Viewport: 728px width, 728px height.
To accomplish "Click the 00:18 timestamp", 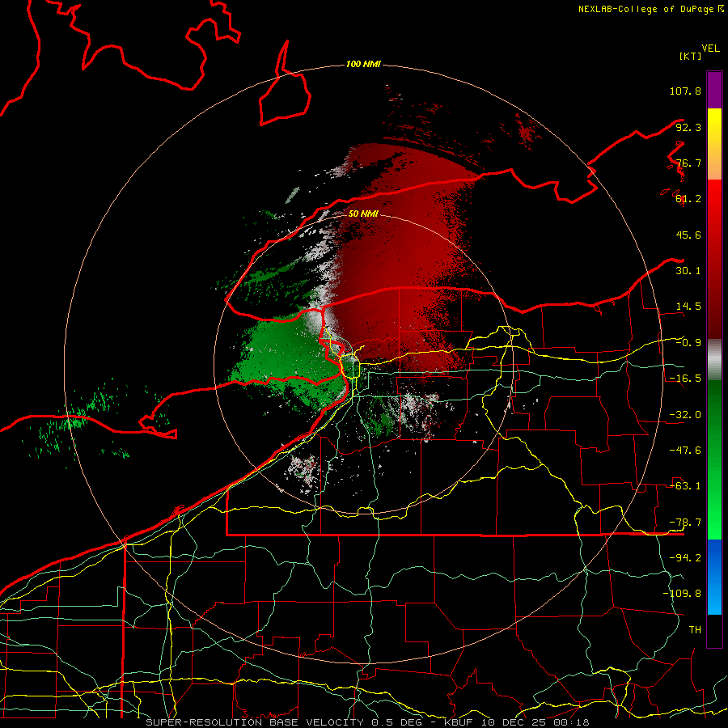I will coord(570,722).
